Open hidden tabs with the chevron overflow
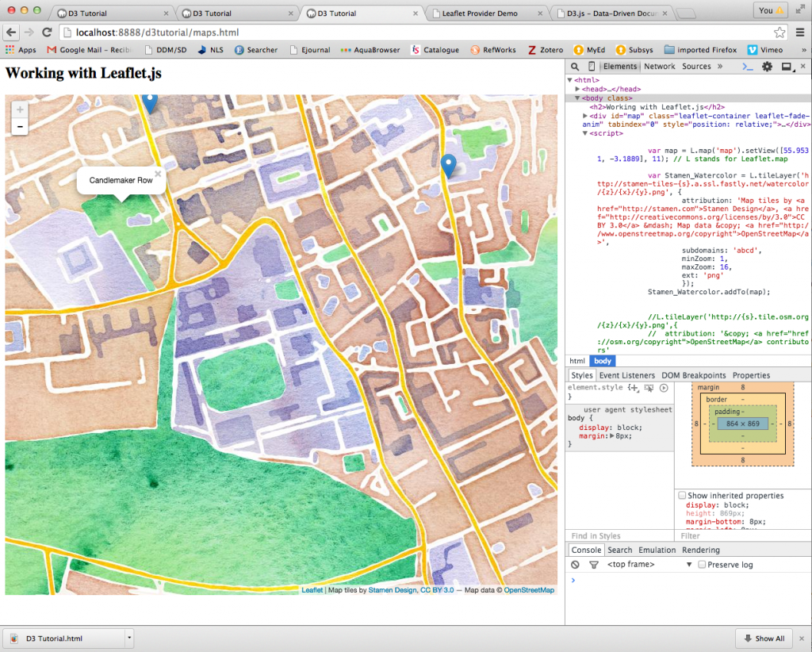The image size is (812, 652). (x=720, y=67)
